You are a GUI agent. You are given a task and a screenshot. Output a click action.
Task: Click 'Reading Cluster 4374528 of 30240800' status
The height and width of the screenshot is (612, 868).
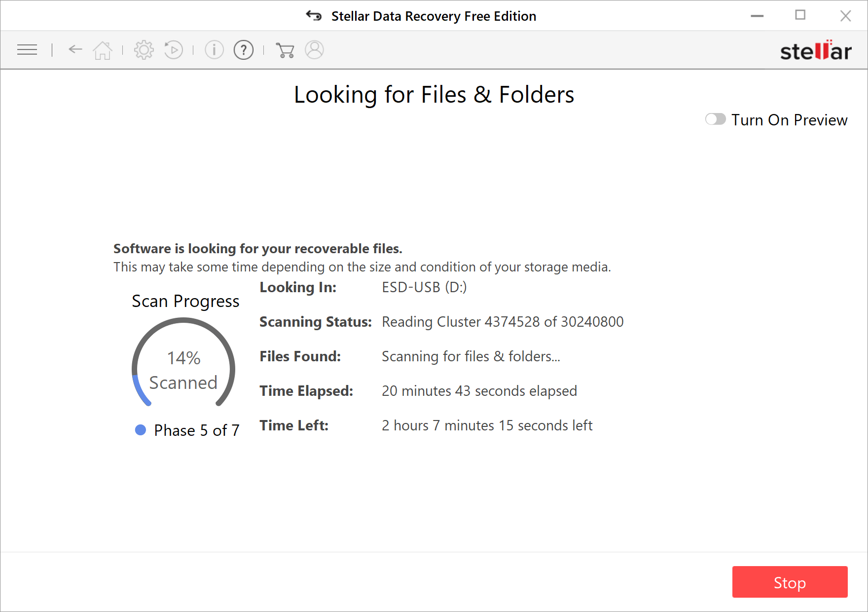coord(503,322)
